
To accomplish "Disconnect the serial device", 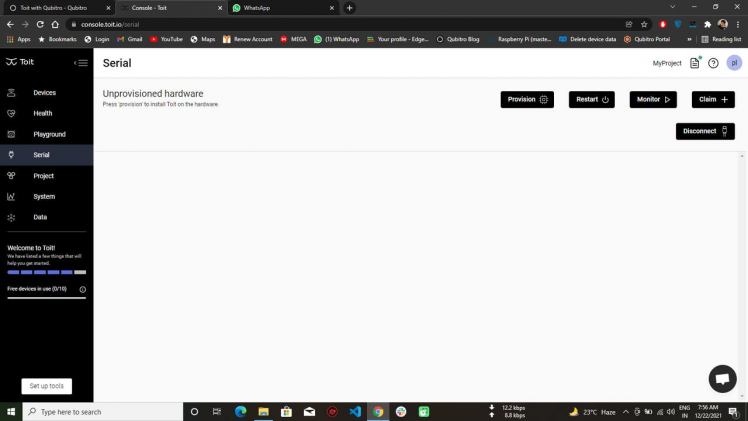I will tap(705, 131).
